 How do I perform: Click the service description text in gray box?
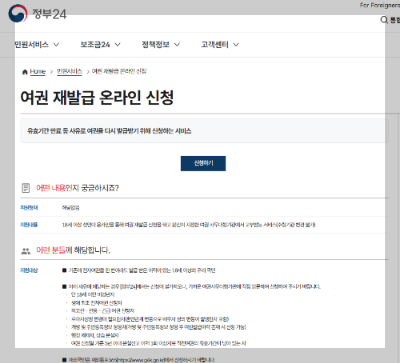pyautogui.click(x=109, y=131)
